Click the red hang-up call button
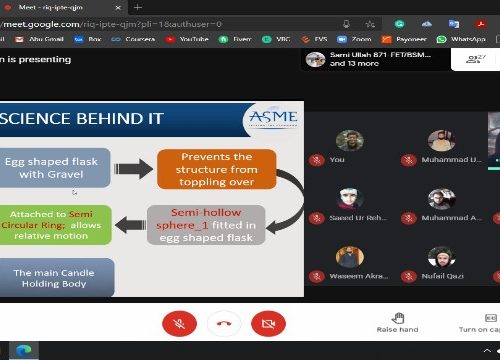 [x=224, y=323]
